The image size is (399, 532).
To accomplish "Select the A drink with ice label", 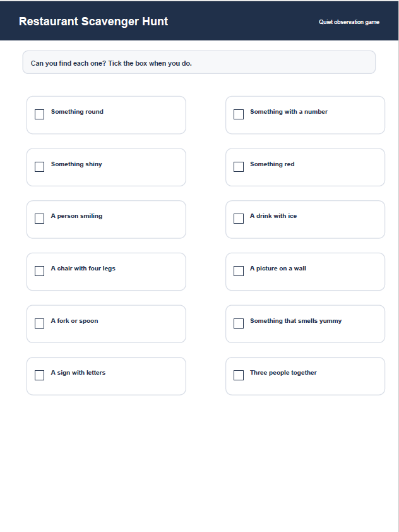I will point(273,216).
